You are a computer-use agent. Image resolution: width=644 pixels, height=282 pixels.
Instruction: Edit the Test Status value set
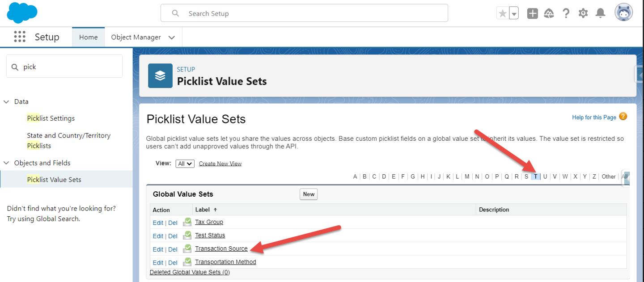158,236
